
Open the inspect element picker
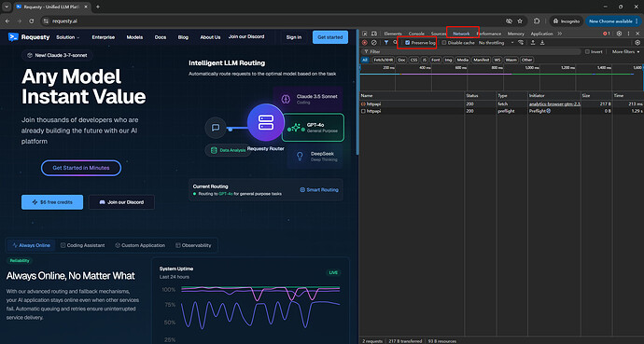coord(365,34)
